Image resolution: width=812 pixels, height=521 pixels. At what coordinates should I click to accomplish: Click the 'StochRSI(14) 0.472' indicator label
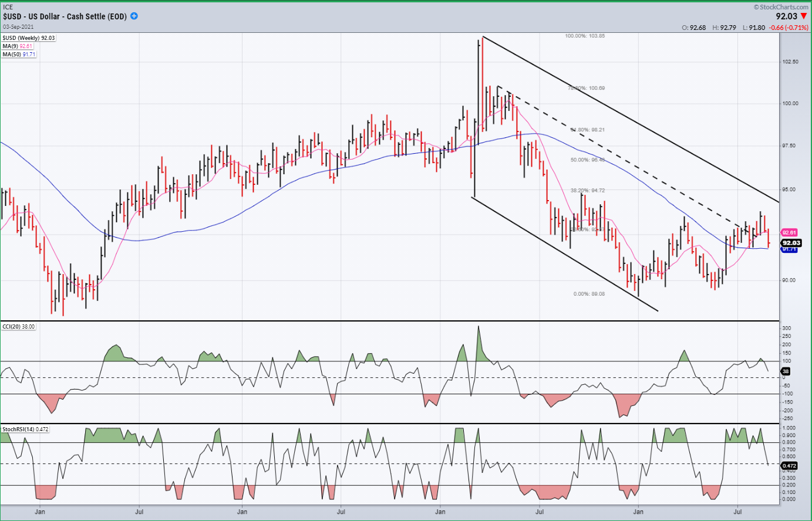pos(26,429)
